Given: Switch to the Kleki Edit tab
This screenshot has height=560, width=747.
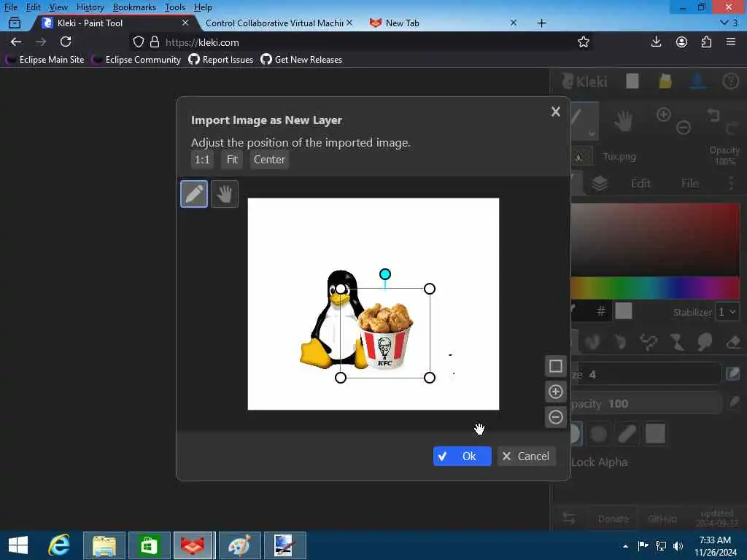Looking at the screenshot, I should (x=640, y=183).
